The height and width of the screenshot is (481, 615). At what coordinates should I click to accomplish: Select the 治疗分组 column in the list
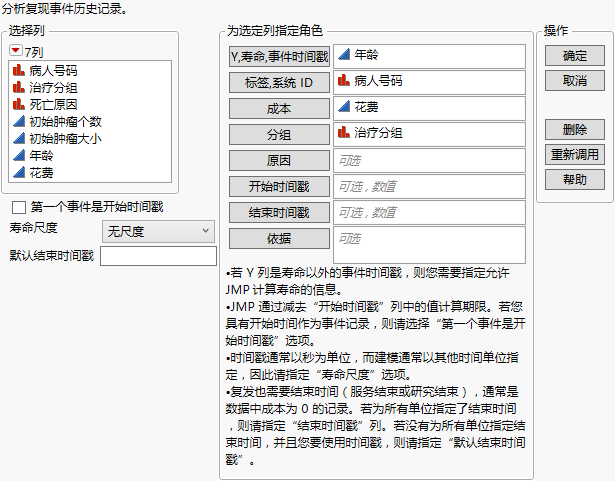click(90, 87)
